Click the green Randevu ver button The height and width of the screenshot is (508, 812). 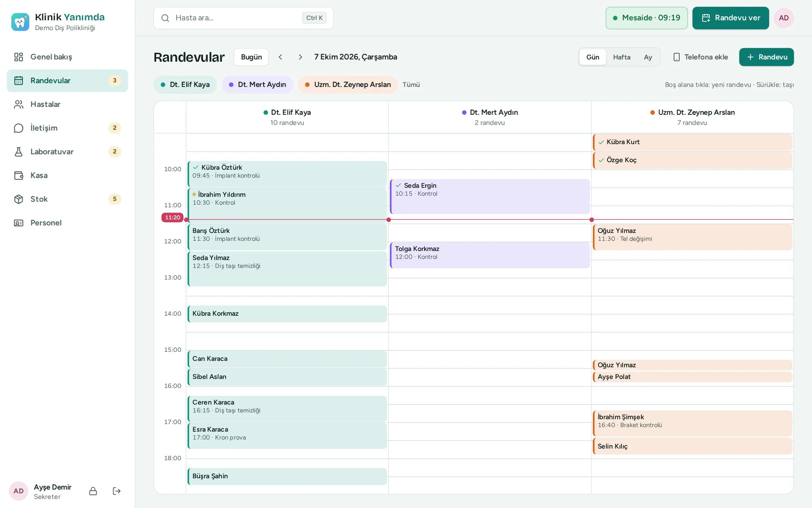tap(730, 18)
